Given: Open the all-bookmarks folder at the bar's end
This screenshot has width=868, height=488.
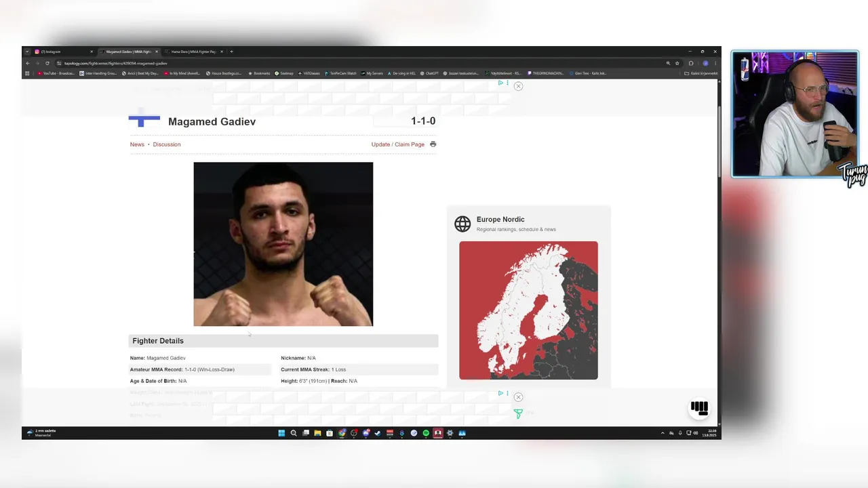Looking at the screenshot, I should click(x=702, y=73).
